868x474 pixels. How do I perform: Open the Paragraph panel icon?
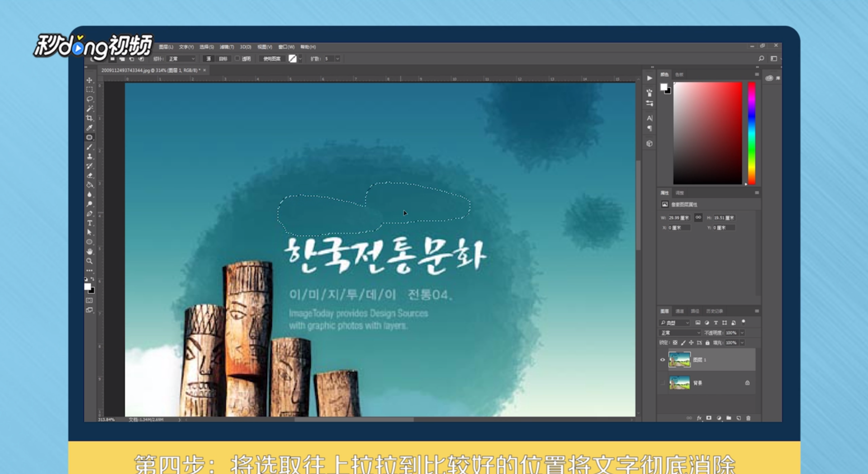pos(650,129)
